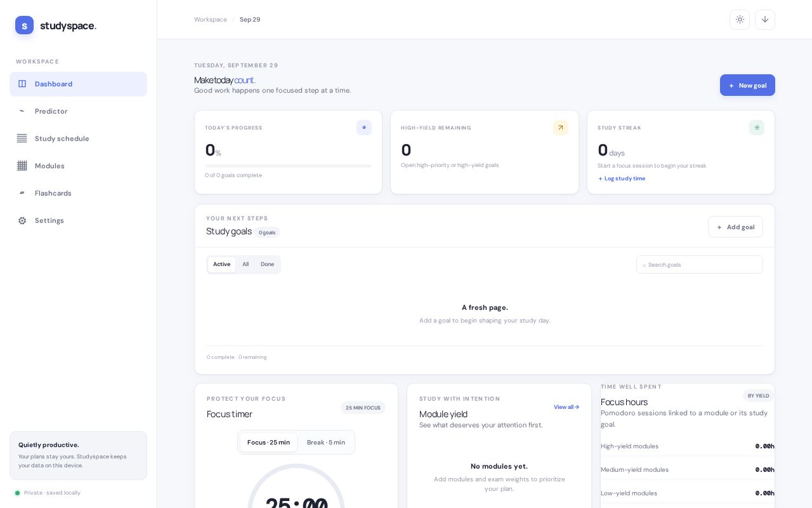
Task: Click the Focus timer heading
Action: coord(230,414)
